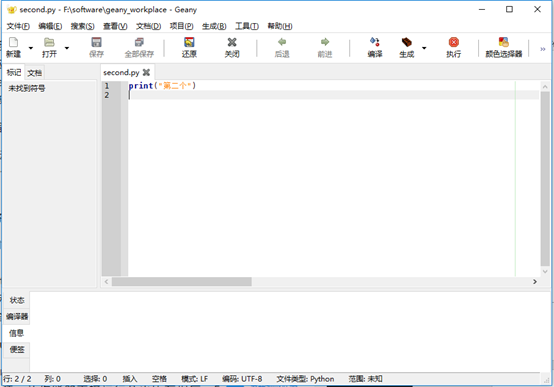Switch to the Messages (信息) tab
This screenshot has height=387, width=554.
coord(17,333)
